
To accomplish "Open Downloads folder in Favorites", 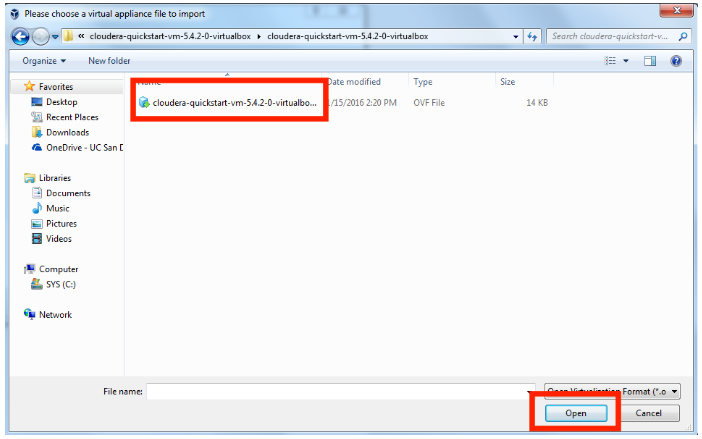I will (x=68, y=132).
